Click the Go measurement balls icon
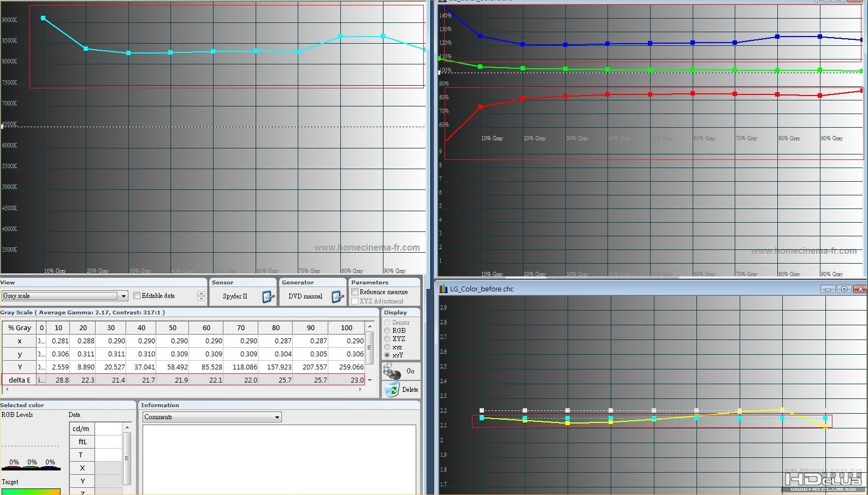This screenshot has width=868, height=495. (x=392, y=371)
